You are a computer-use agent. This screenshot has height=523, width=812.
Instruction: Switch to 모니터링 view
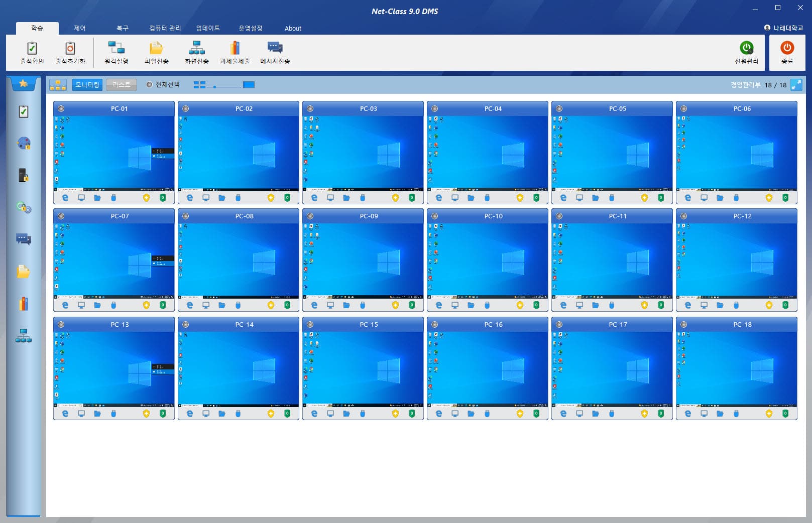[87, 85]
